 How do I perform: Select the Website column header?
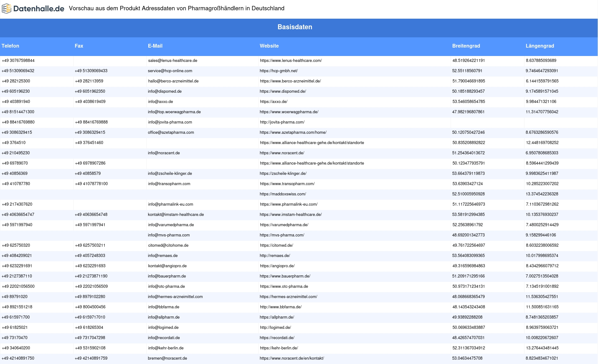[269, 46]
